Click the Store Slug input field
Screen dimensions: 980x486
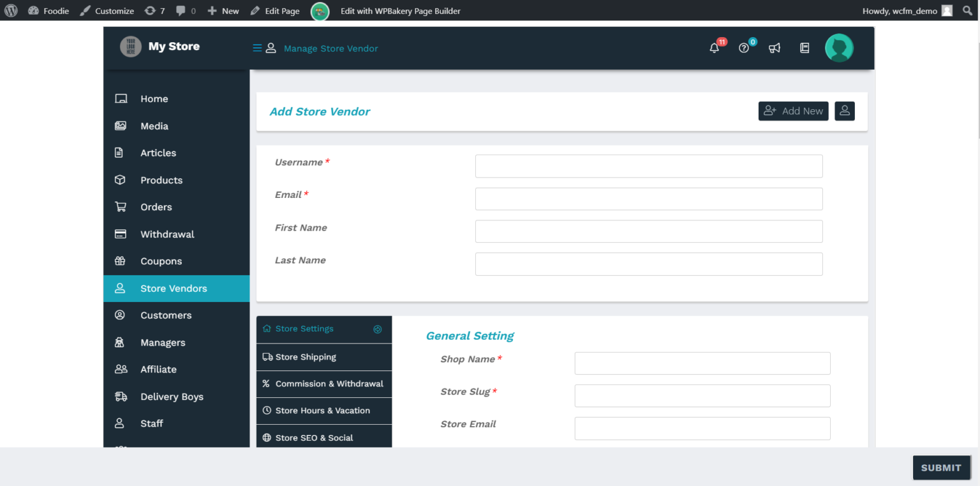click(x=702, y=396)
